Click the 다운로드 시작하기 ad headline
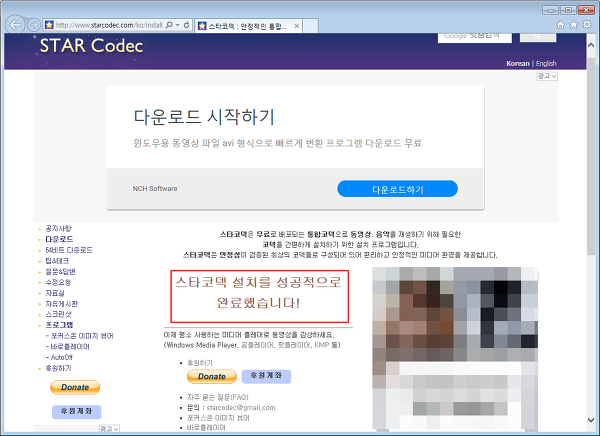 pyautogui.click(x=204, y=116)
